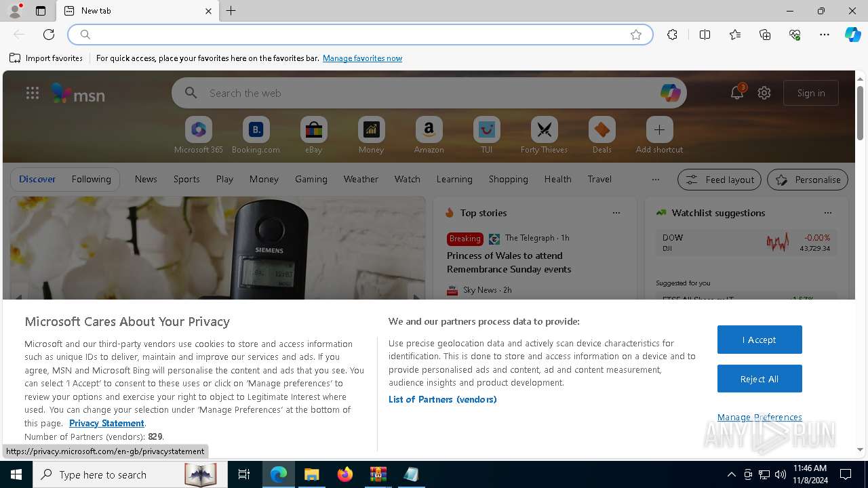Open MSN app launcher grid icon
This screenshot has width=868, height=488.
pos(33,93)
